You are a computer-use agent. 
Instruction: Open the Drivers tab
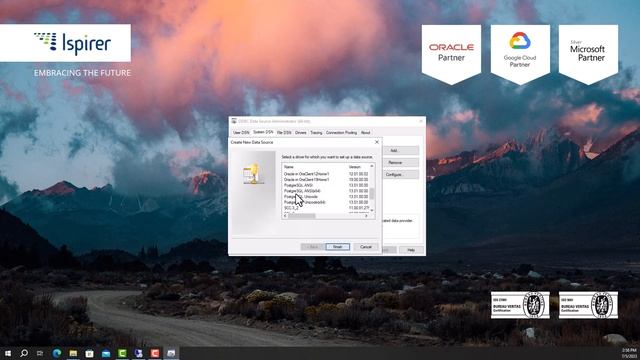tap(301, 133)
